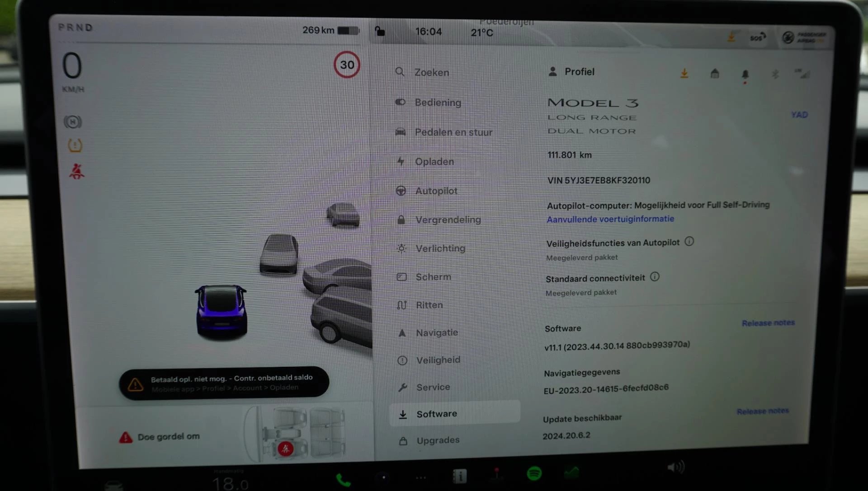This screenshot has width=868, height=491.
Task: Click Aanvullende voertuiginformatie hyperlink
Action: tap(610, 219)
